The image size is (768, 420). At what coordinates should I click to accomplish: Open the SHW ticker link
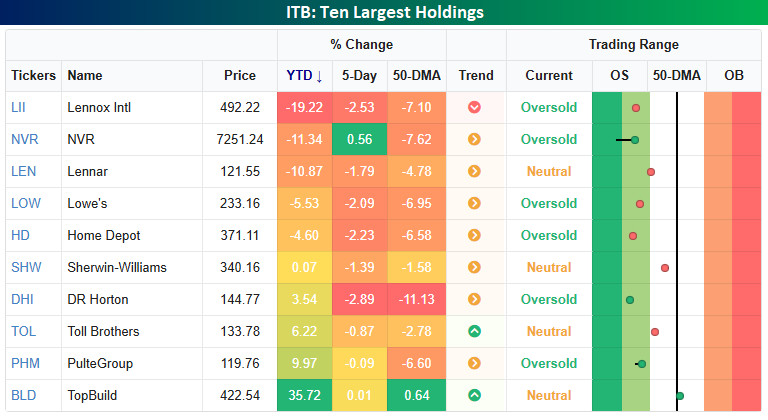pyautogui.click(x=25, y=267)
